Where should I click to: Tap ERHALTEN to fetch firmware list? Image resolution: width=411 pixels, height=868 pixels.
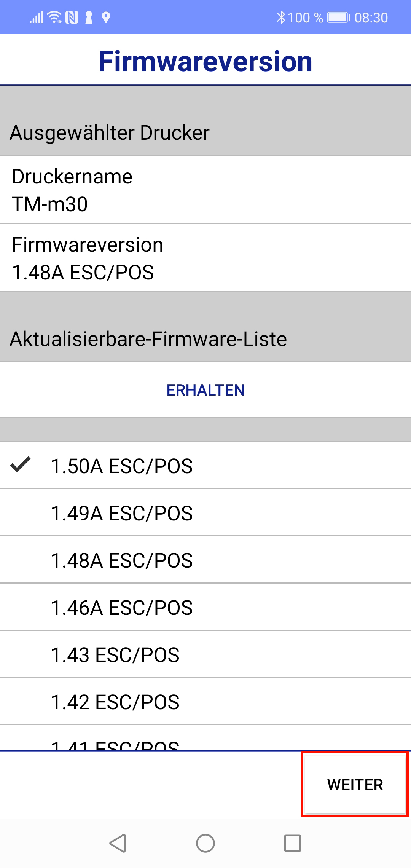pos(205,390)
